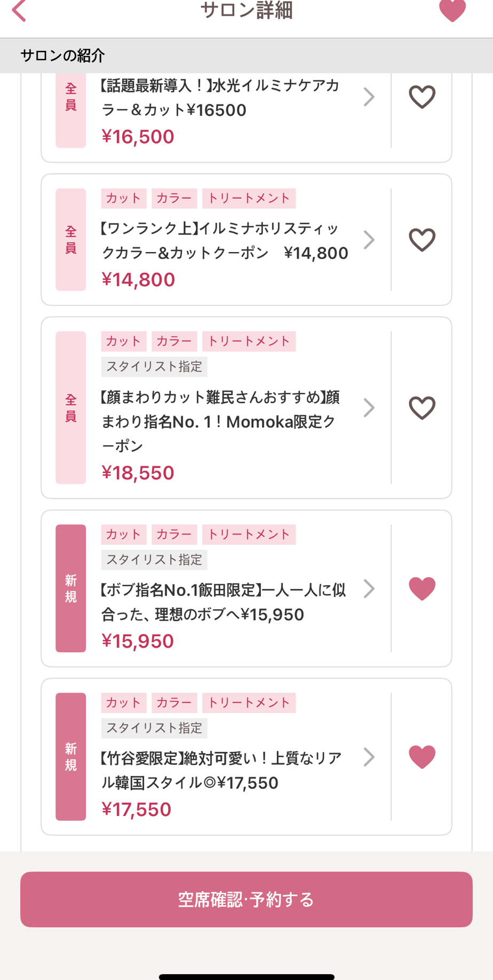The width and height of the screenshot is (493, 980).
Task: Open details chevron for 竹谷愛限定 coupon
Action: (369, 757)
